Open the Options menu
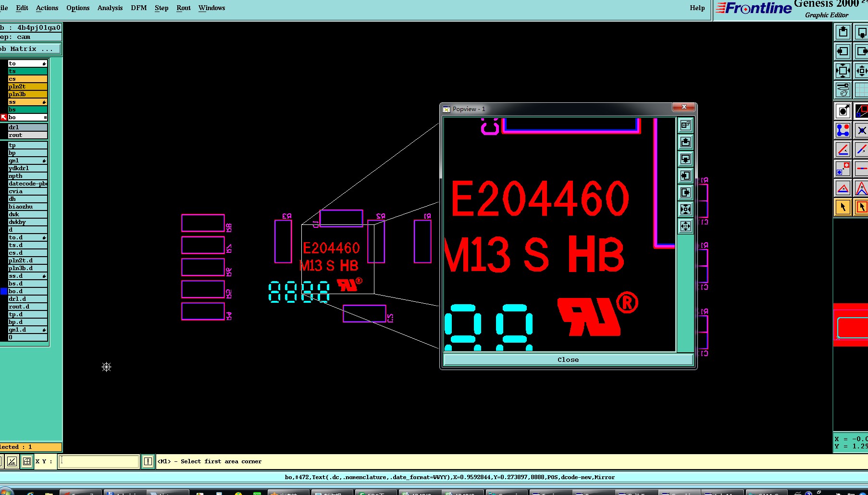This screenshot has width=868, height=495. [78, 8]
